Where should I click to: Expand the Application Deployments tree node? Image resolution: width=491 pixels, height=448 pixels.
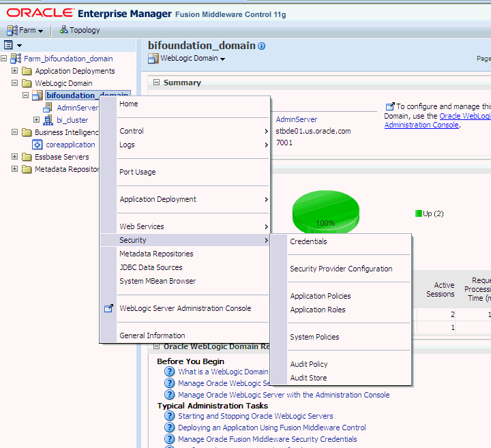pos(15,70)
